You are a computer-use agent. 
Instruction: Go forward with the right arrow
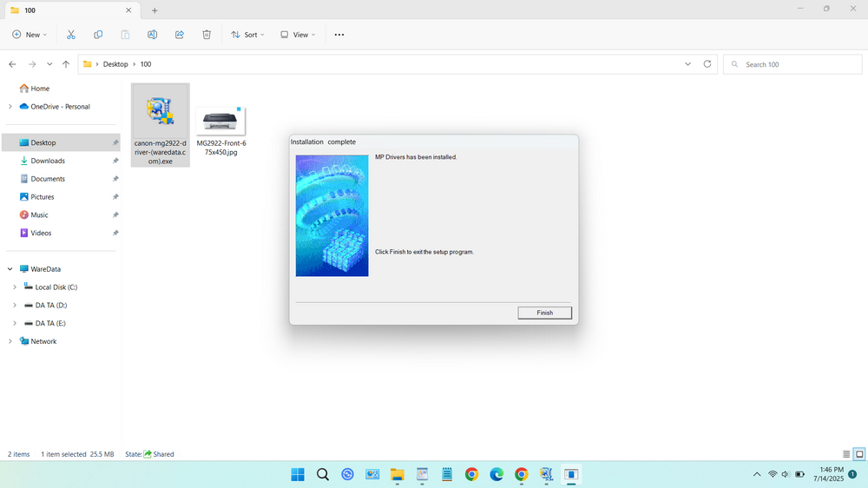pyautogui.click(x=32, y=64)
